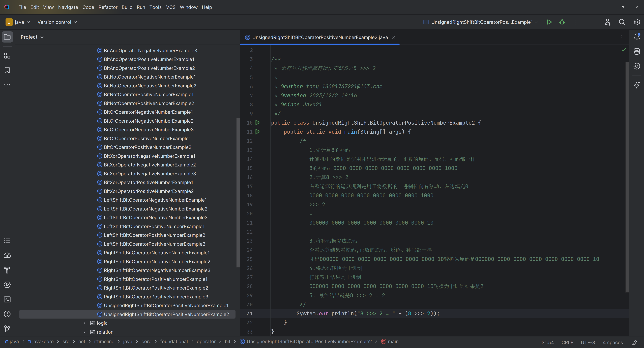Select BitNotOperatorPositiveNumberExample1 in tree
Screen dimensions: 644x348
click(149, 94)
